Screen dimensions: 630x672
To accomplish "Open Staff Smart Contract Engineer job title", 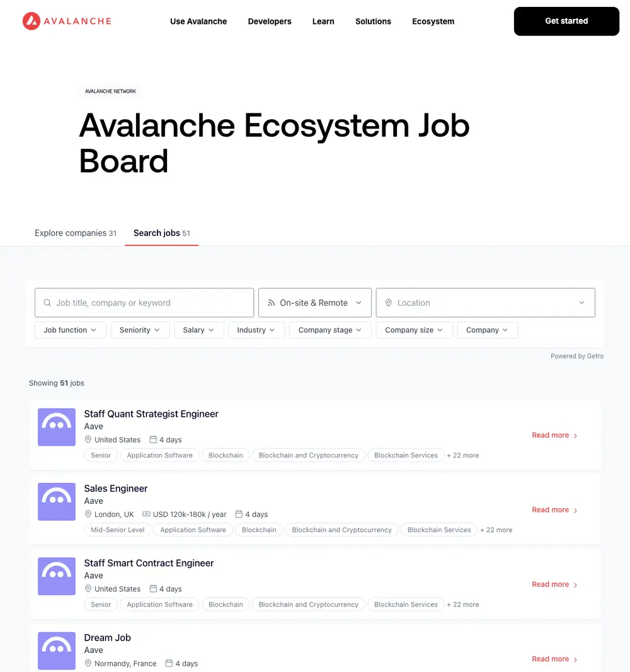I will coord(149,563).
